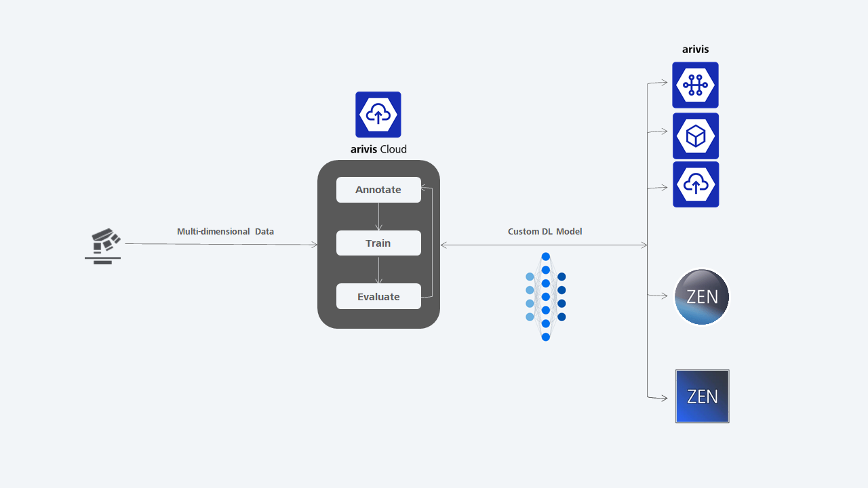Click the cloud upload icon under arivis heading
868x488 pixels.
tap(696, 184)
